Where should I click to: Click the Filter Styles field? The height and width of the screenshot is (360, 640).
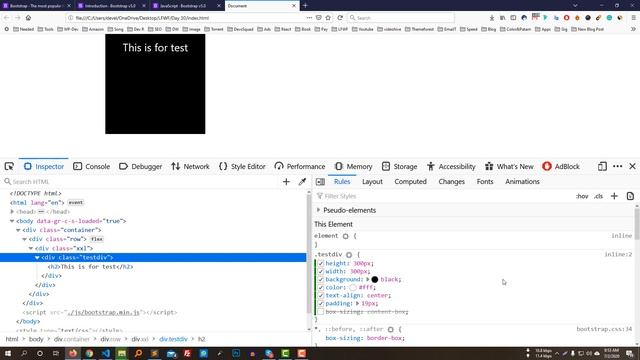click(x=443, y=196)
